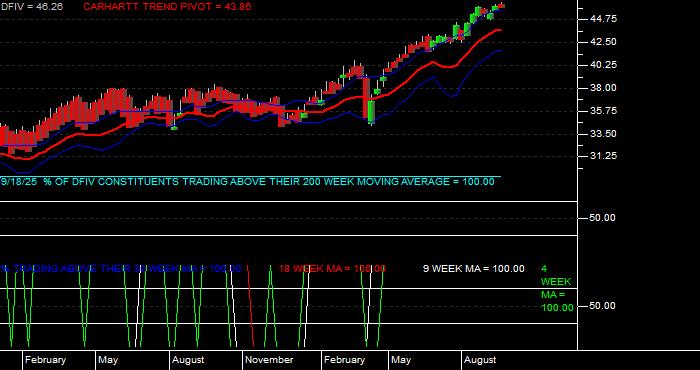The image size is (700, 370).
Task: Click the 33.50 price axis label
Action: point(604,134)
